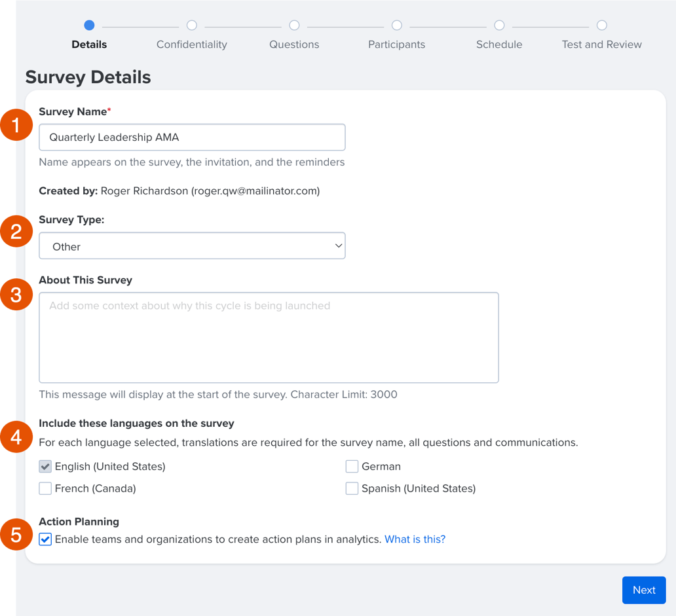676x616 pixels.
Task: Check the German language checkbox
Action: tap(352, 466)
